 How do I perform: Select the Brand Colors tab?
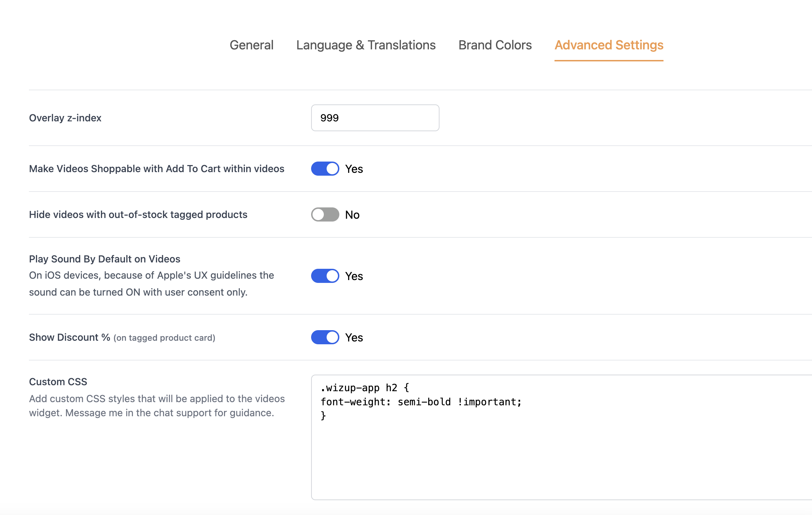[495, 45]
